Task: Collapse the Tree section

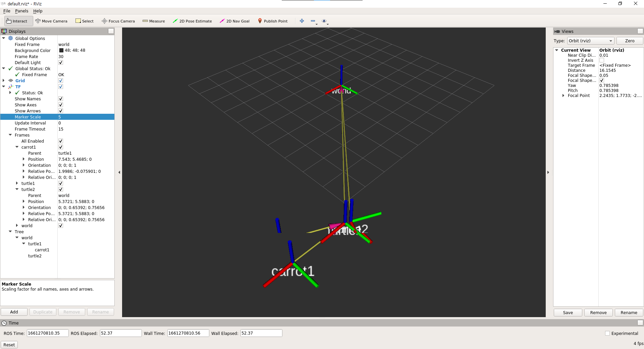Action: pyautogui.click(x=10, y=232)
